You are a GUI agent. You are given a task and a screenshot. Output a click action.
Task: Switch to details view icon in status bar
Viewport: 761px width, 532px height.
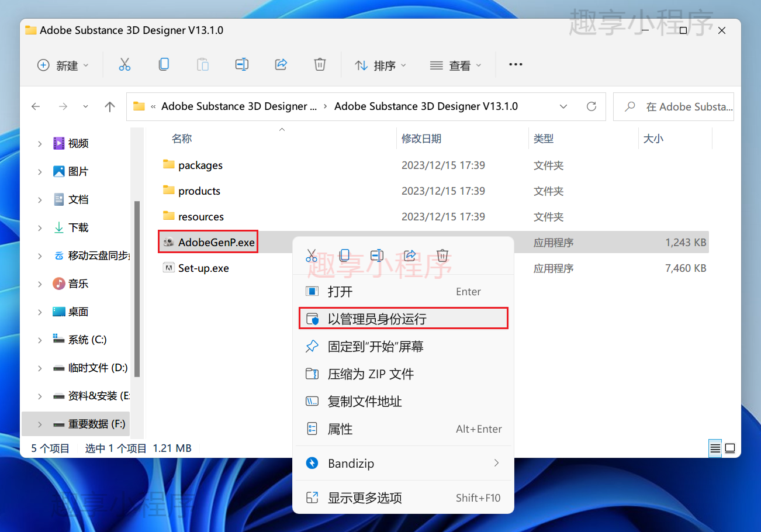(715, 448)
